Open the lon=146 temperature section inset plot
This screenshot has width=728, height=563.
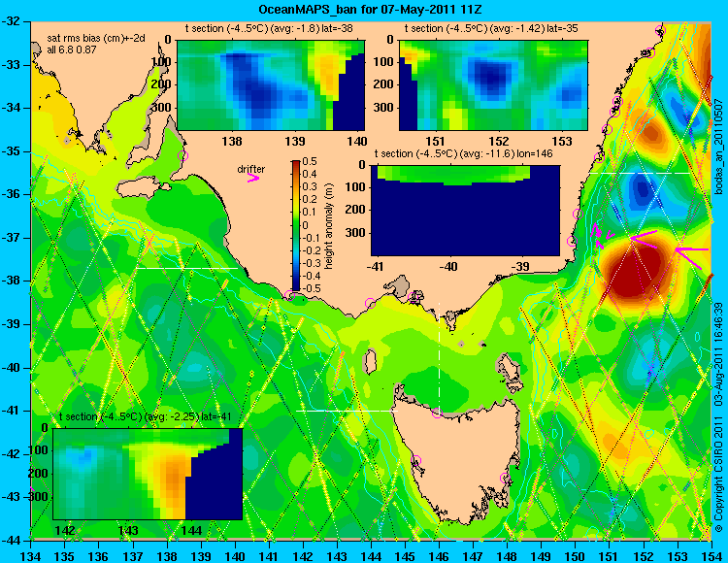tap(465, 211)
